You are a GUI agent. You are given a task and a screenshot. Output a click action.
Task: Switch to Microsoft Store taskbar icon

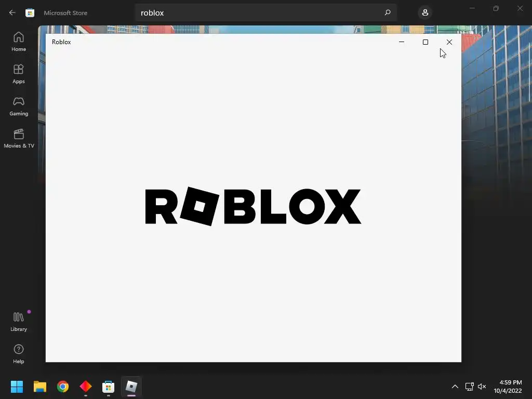[x=108, y=387]
